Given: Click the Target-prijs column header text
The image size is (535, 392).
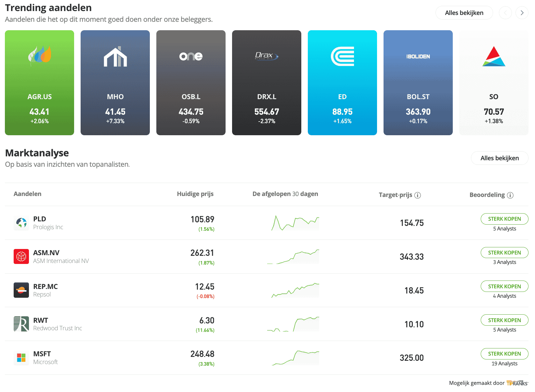Looking at the screenshot, I should point(396,195).
